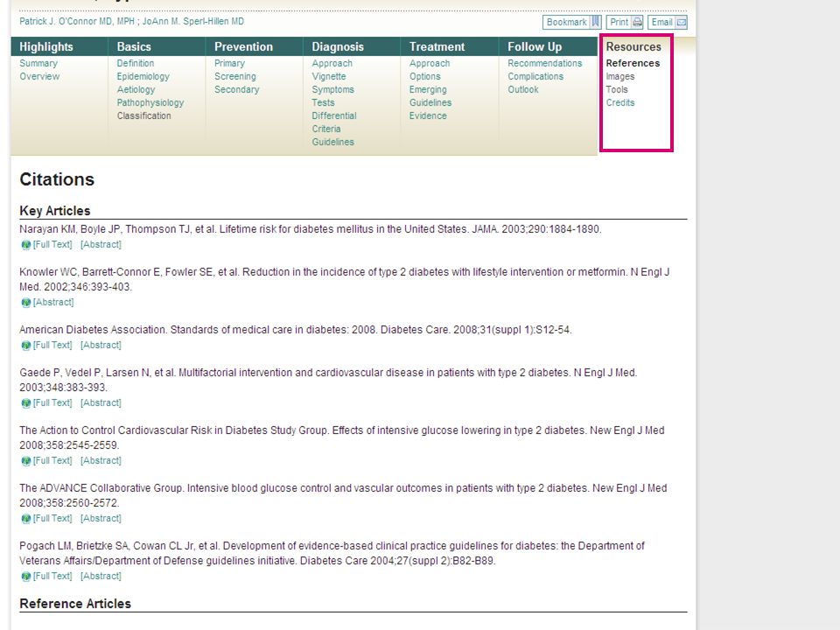The width and height of the screenshot is (840, 630).
Task: Click the Email envelope icon
Action: (681, 22)
